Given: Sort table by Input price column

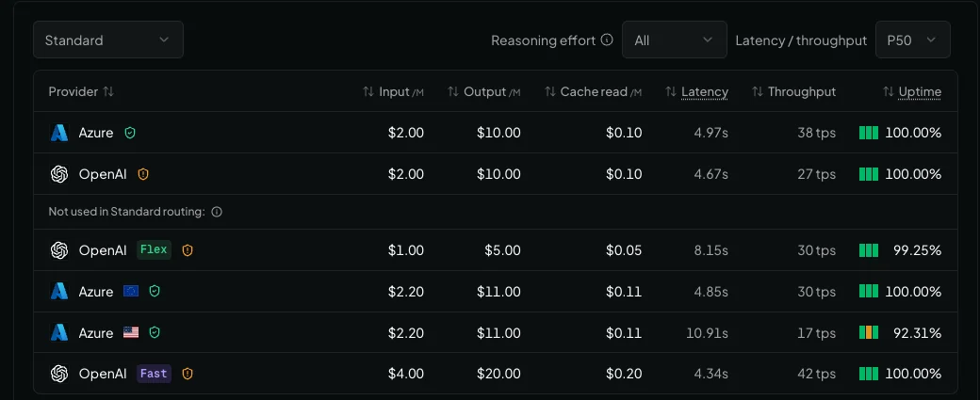Looking at the screenshot, I should tap(393, 91).
